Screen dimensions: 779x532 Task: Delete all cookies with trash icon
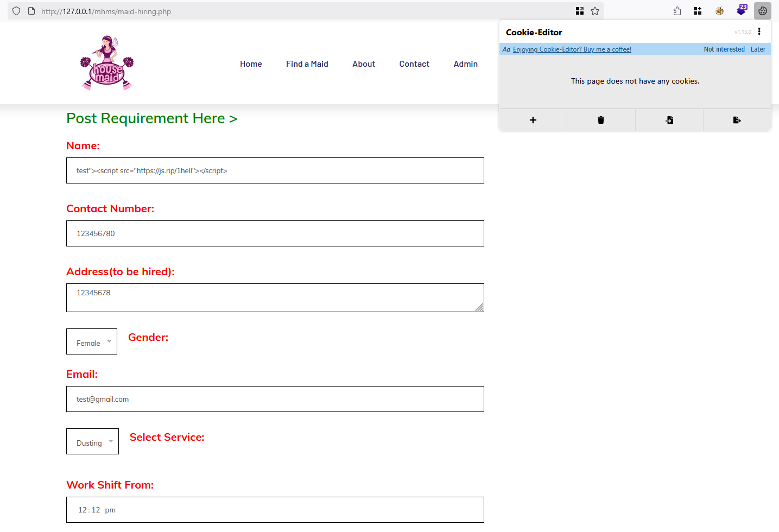601,120
